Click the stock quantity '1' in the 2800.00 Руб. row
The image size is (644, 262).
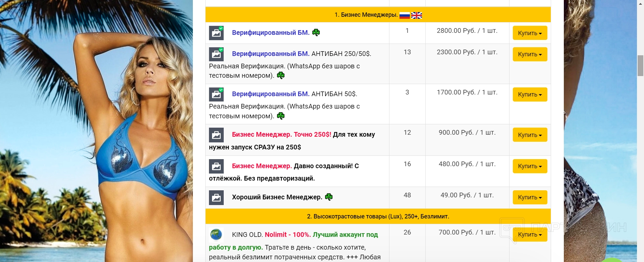point(407,31)
